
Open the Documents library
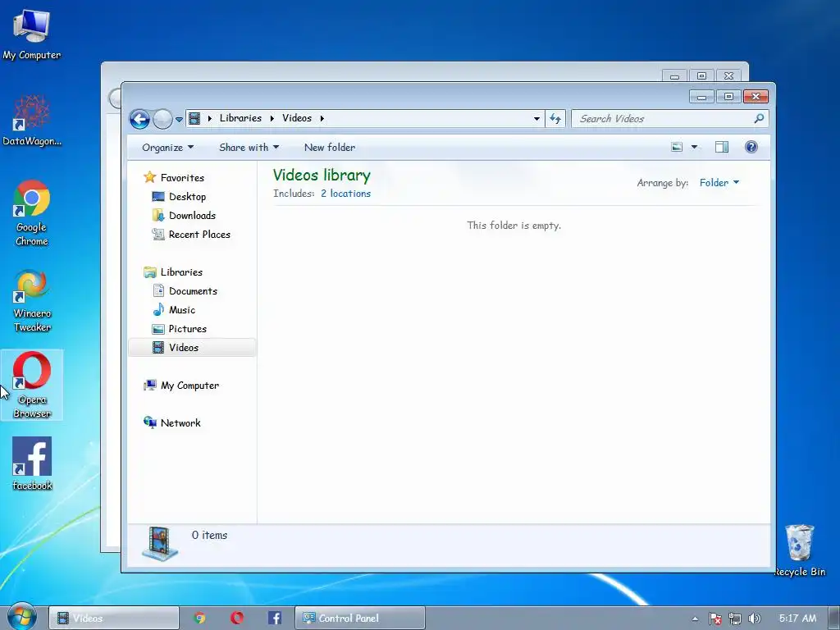193,291
